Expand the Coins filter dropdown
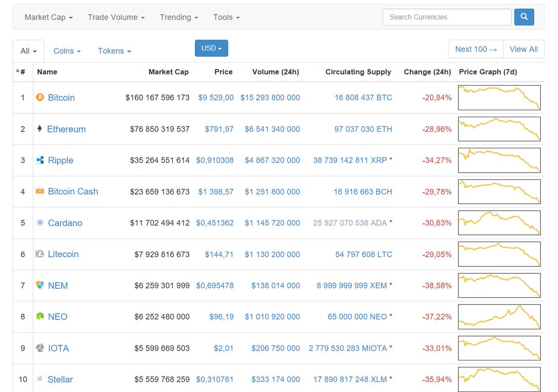The image size is (558, 392). 67,51
